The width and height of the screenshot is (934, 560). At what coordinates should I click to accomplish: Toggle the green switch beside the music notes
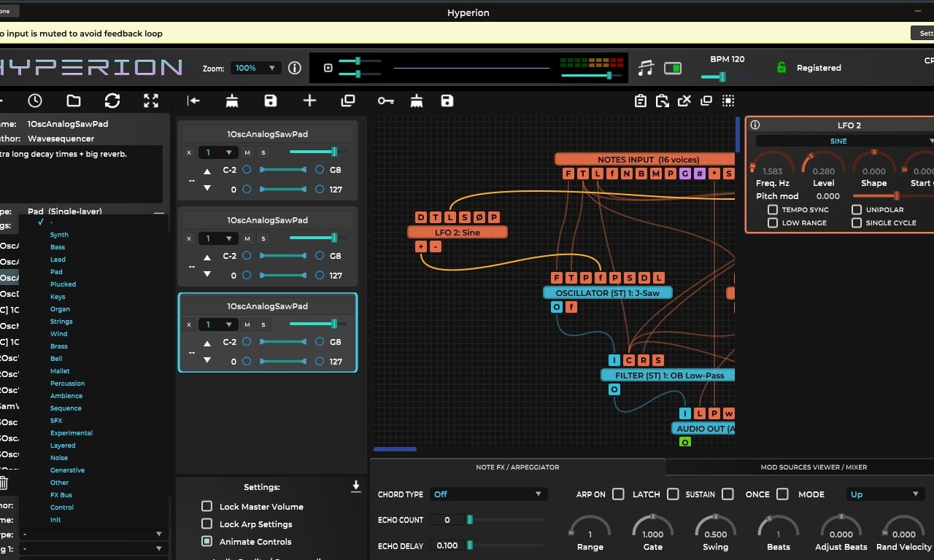[x=673, y=68]
